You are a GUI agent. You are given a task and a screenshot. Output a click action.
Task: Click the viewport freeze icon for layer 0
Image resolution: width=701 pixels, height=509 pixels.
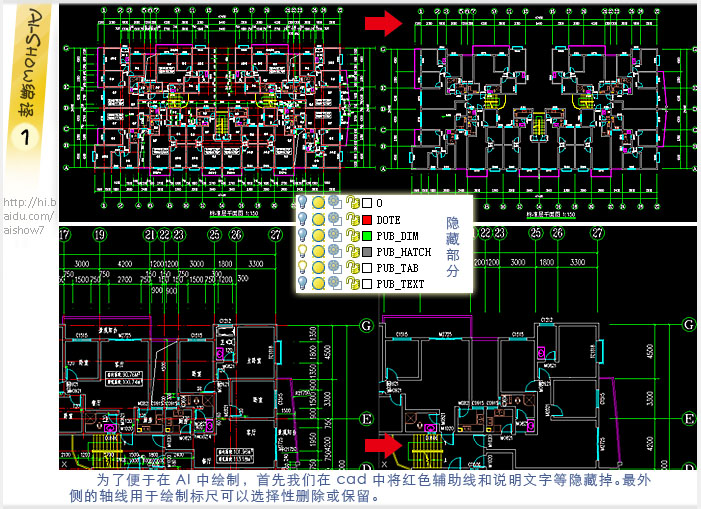pos(335,202)
